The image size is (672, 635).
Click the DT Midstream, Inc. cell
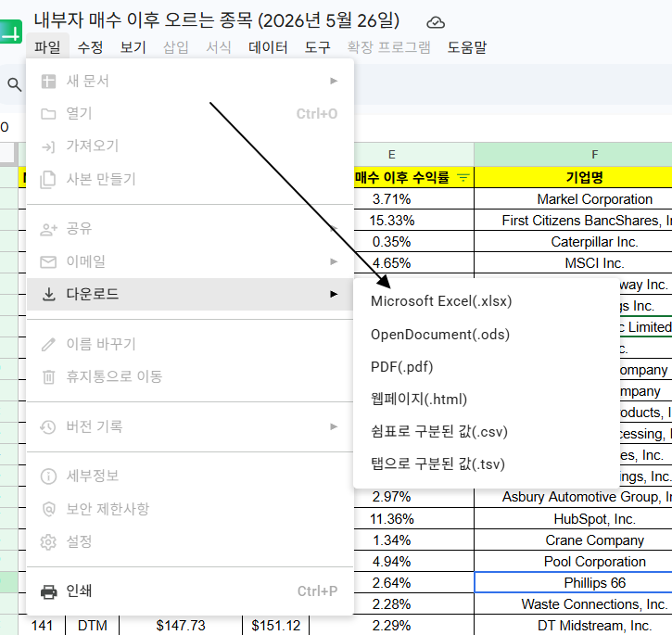pos(574,626)
